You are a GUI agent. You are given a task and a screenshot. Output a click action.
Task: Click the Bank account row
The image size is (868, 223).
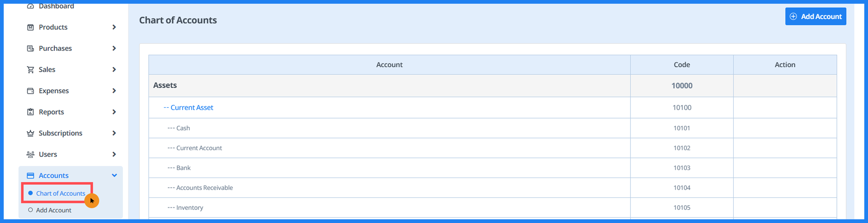[493, 168]
